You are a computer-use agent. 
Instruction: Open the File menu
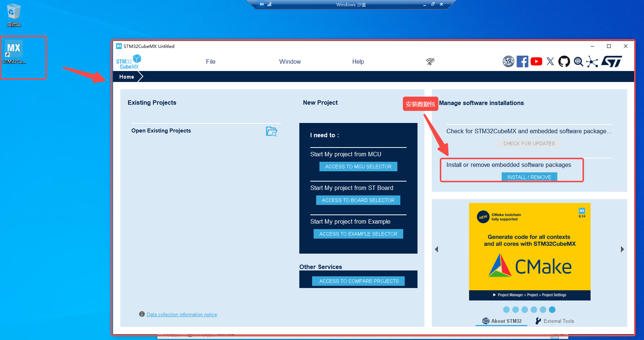click(210, 62)
